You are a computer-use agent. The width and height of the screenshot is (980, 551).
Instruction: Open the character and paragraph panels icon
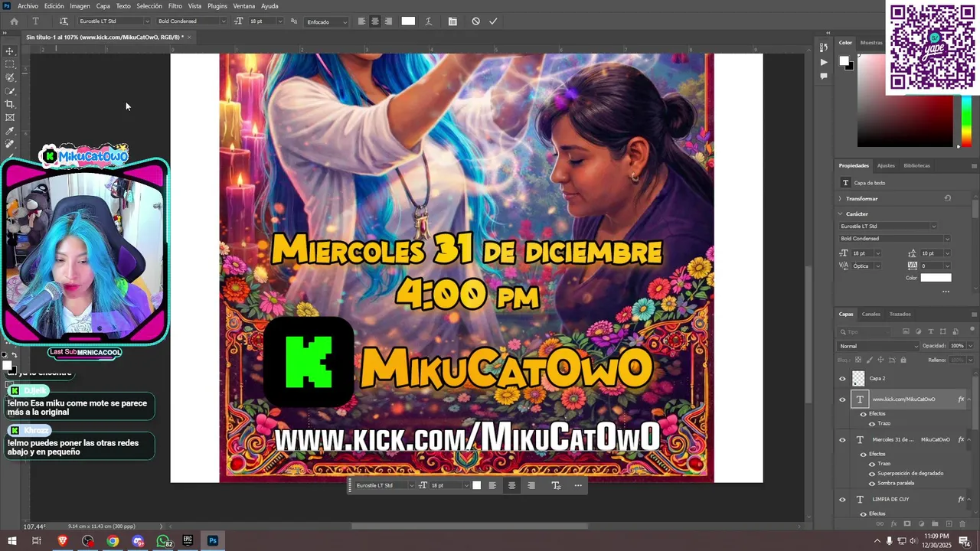click(x=452, y=21)
